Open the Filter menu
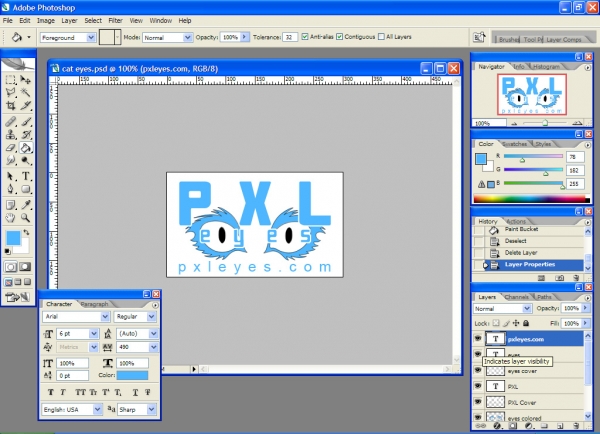Viewport: 600px width, 434px height. point(115,21)
